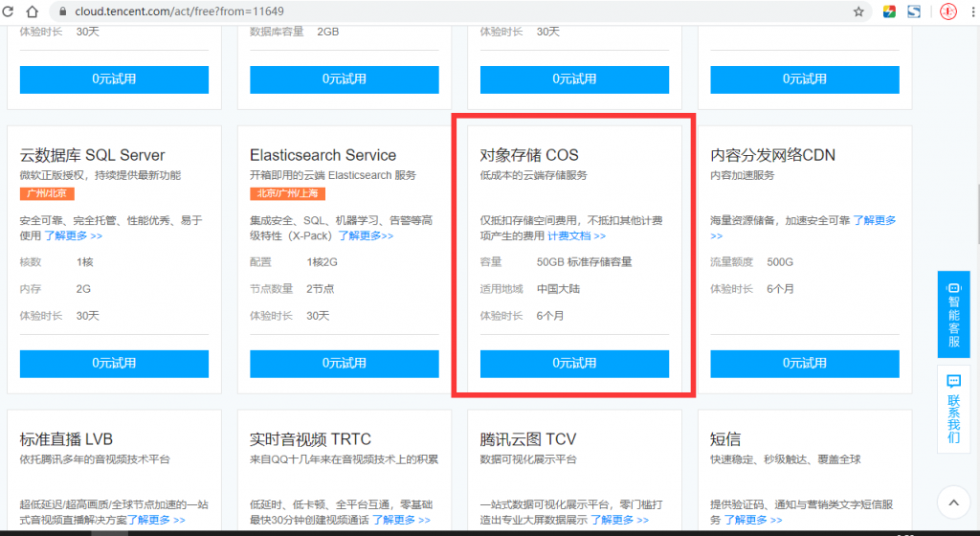Open the browser three-dot menu
Viewport: 980px width, 536px height.
tap(973, 11)
